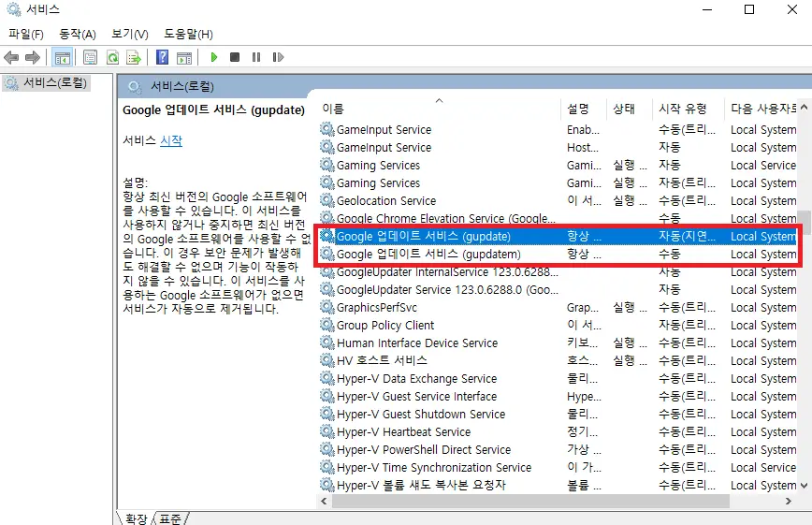
Task: Select GoogleUpdater InternalService 123.0.6288 row
Action: click(x=558, y=272)
